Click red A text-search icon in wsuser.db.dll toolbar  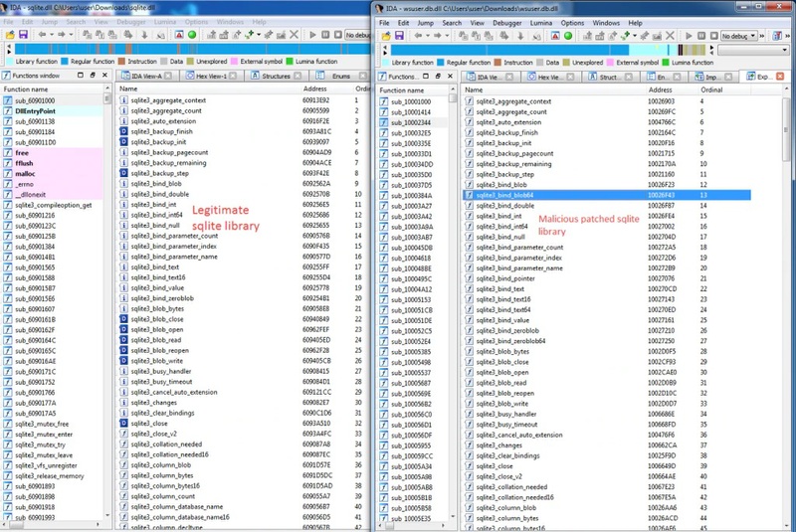coord(555,36)
